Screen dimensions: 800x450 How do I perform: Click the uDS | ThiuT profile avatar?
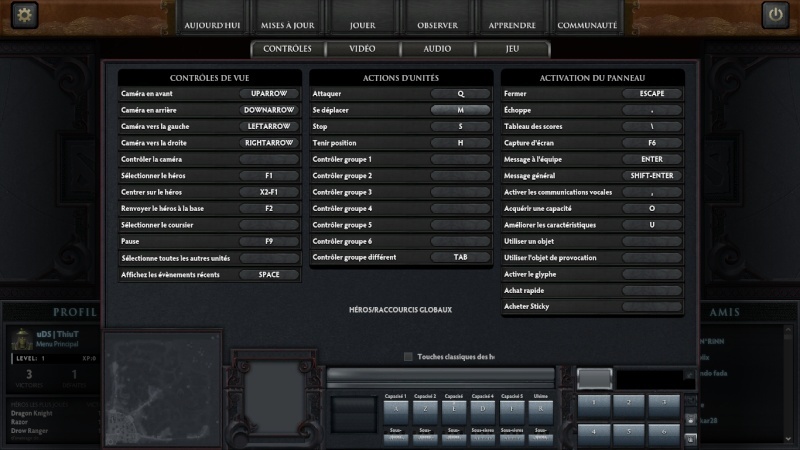click(x=22, y=339)
